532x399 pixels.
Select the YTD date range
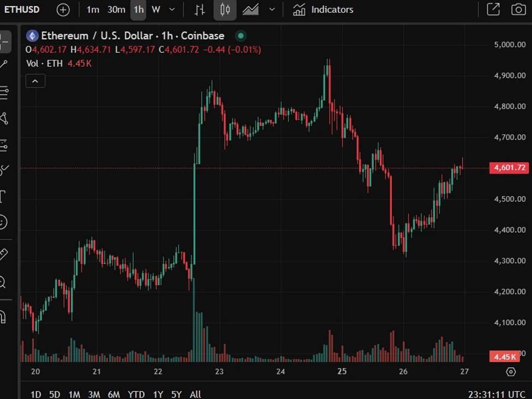click(135, 394)
